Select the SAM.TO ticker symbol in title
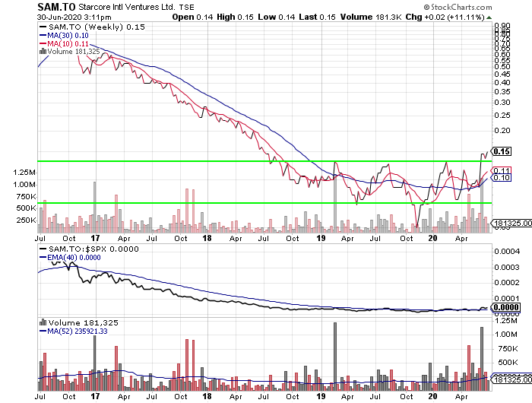Image resolution: width=532 pixels, height=403 pixels. coord(56,7)
